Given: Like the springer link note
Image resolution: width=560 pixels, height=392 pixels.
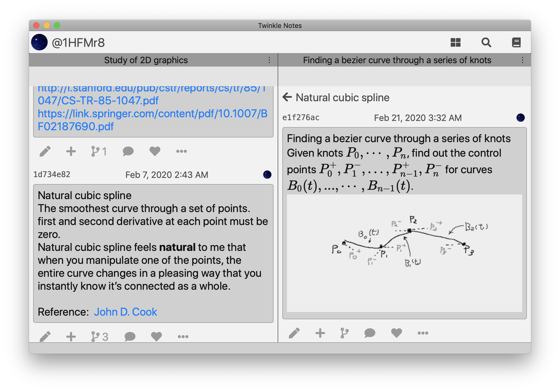Looking at the screenshot, I should pyautogui.click(x=155, y=151).
